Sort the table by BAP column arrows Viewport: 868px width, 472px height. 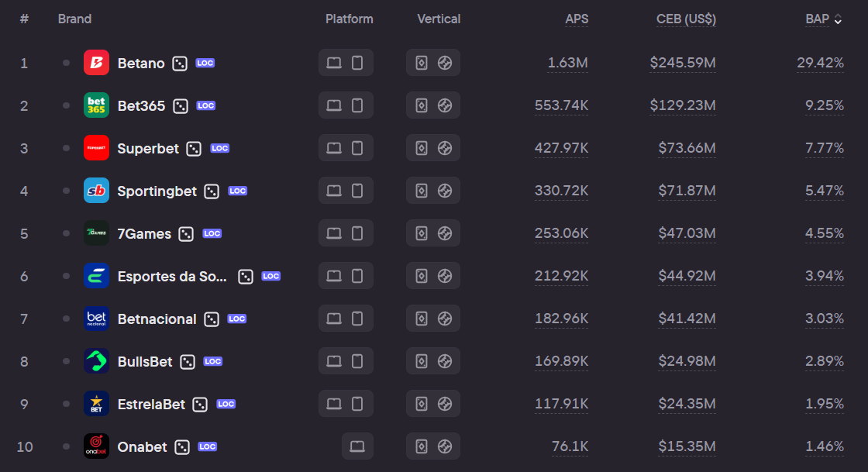click(838, 19)
